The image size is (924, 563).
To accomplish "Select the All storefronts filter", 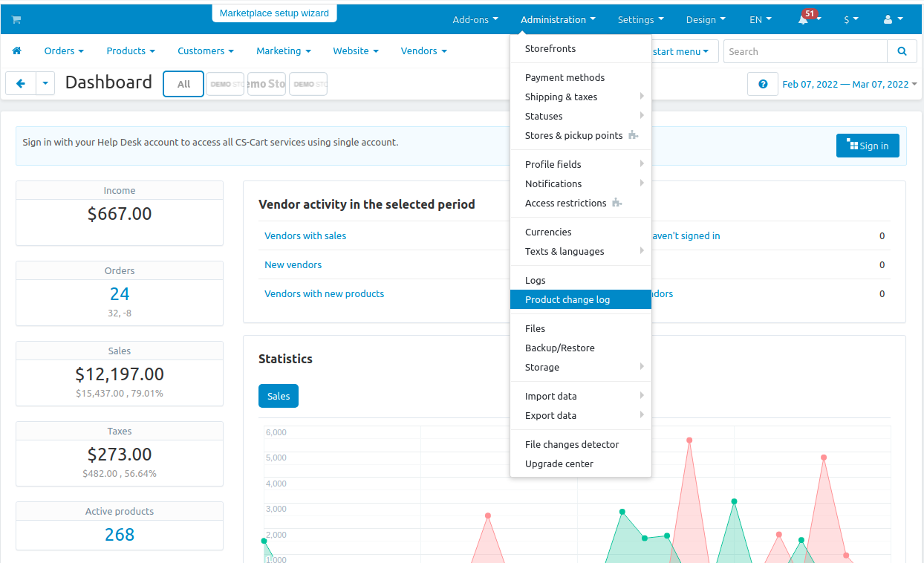I will point(183,84).
